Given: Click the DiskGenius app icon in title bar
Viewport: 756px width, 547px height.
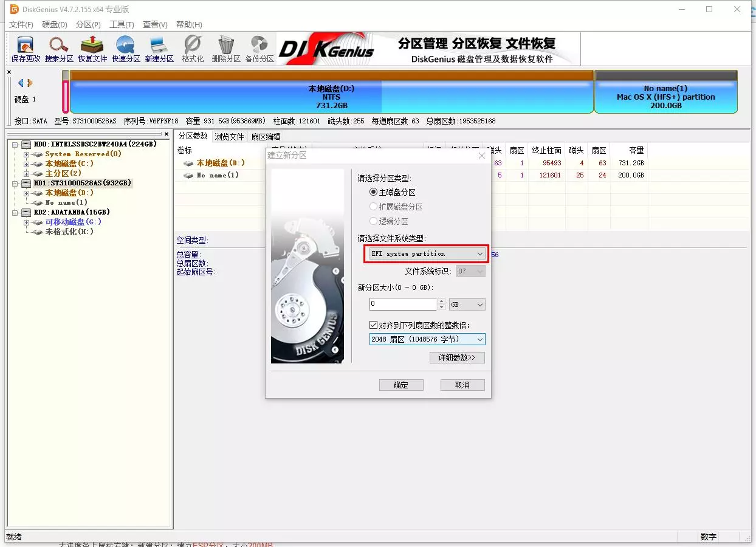Looking at the screenshot, I should tap(14, 9).
